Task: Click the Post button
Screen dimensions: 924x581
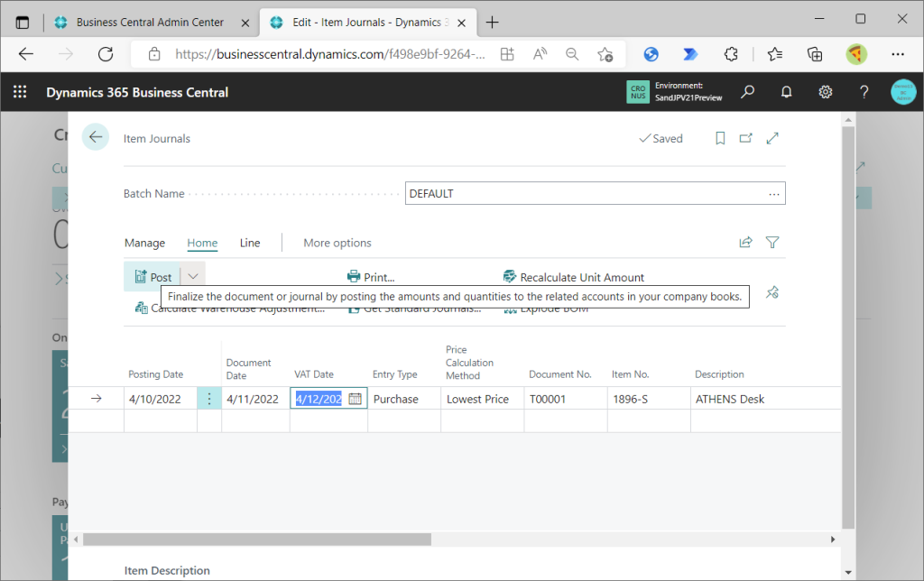Action: point(153,277)
